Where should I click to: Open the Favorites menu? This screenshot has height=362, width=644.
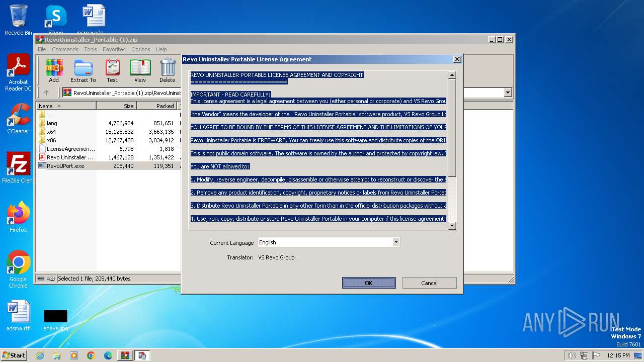114,49
